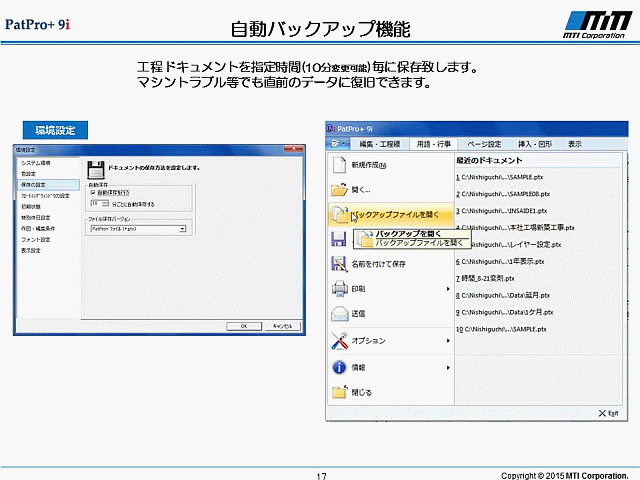Open recent document 9 Data\1ケ月.ptx
The image size is (640, 480).
(504, 312)
